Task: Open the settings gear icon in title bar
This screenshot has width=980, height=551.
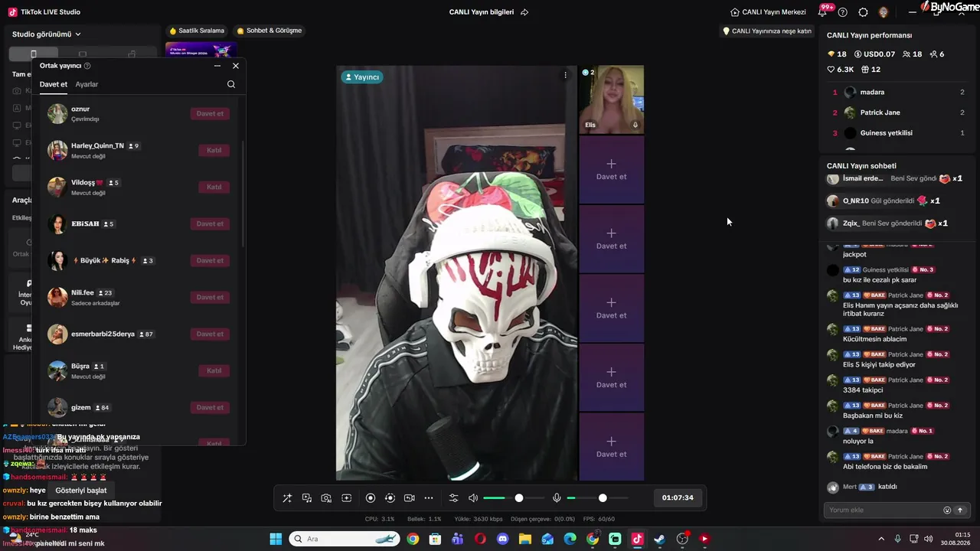Action: [863, 12]
